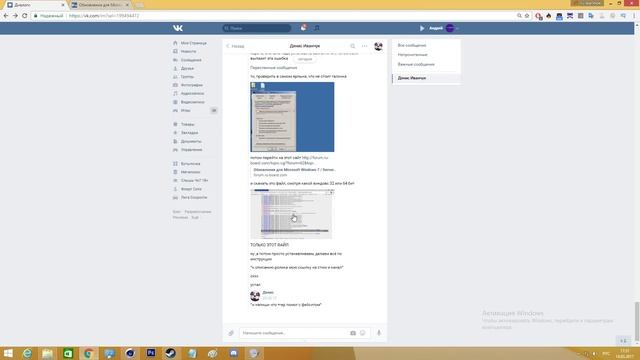Open the three-dots chat actions menu
Image resolution: width=640 pixels, height=360 pixels.
point(364,46)
